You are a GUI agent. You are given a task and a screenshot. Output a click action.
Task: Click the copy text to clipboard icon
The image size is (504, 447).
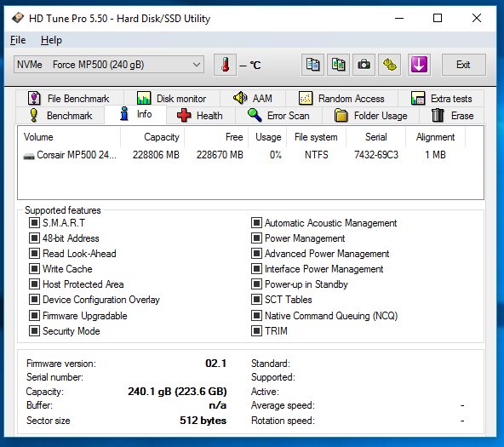pyautogui.click(x=312, y=65)
